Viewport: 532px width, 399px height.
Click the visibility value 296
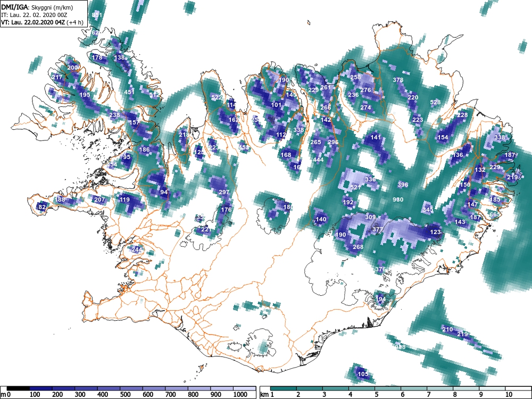[x=333, y=142]
